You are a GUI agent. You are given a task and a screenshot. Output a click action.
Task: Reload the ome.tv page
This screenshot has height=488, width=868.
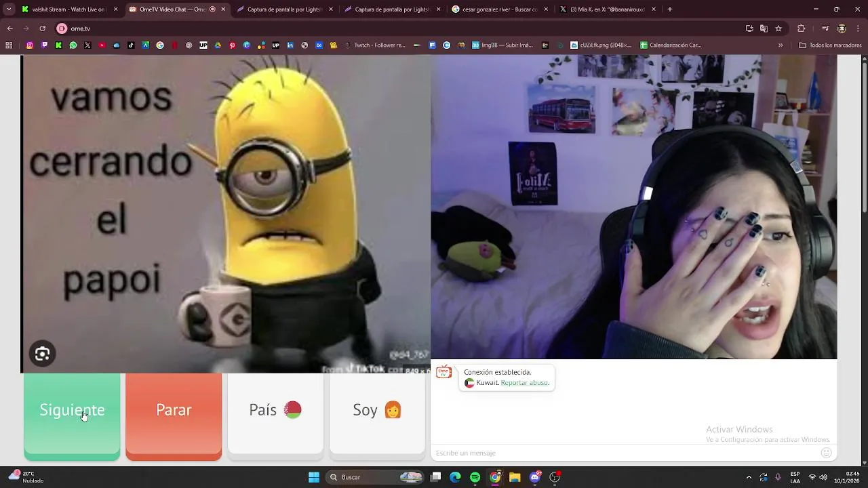[42, 28]
